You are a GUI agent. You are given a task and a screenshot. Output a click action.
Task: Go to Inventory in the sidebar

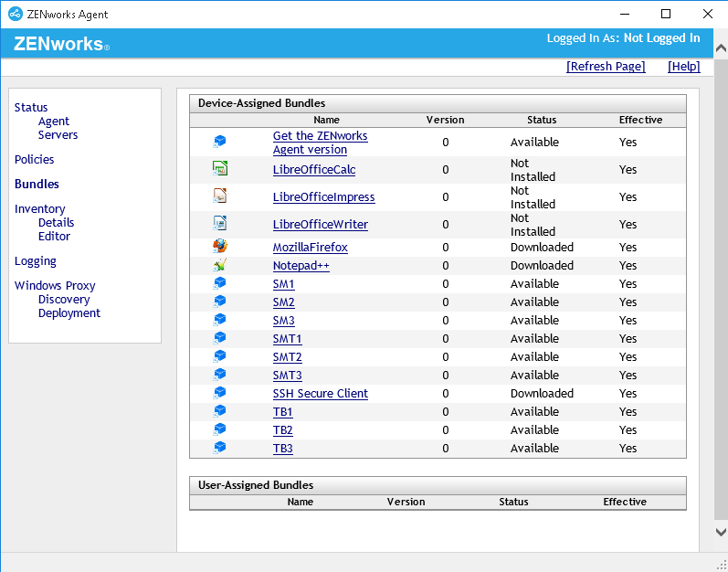tap(39, 208)
